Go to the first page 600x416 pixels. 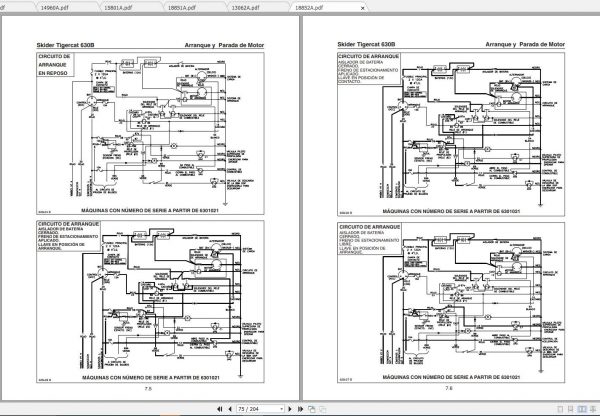(x=220, y=409)
